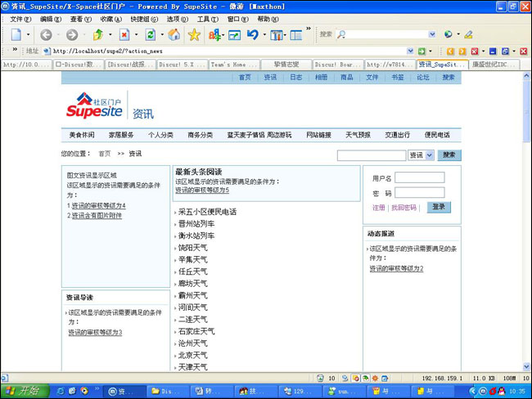Click the globe icon next to the search box
The height and width of the screenshot is (399, 532).
449,34
